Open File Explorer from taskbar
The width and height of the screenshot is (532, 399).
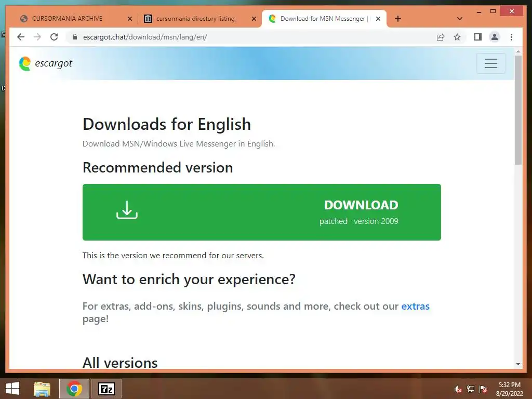pos(42,389)
